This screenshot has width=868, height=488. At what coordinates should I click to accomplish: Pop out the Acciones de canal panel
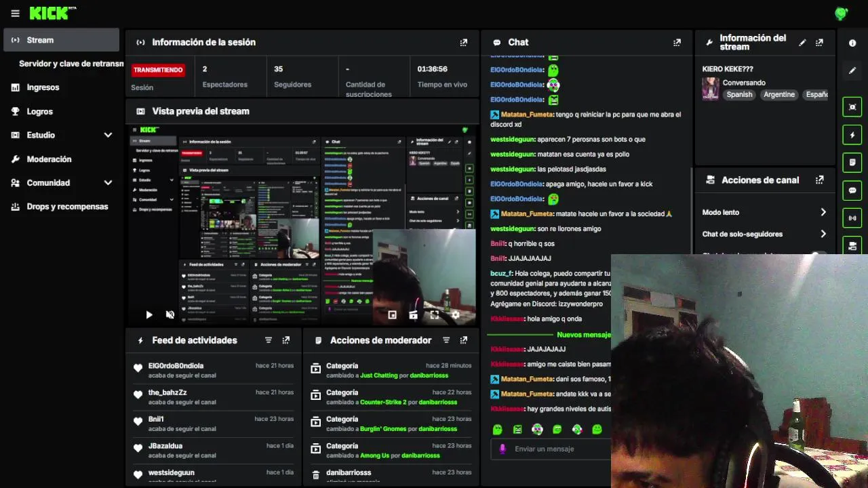coord(819,180)
